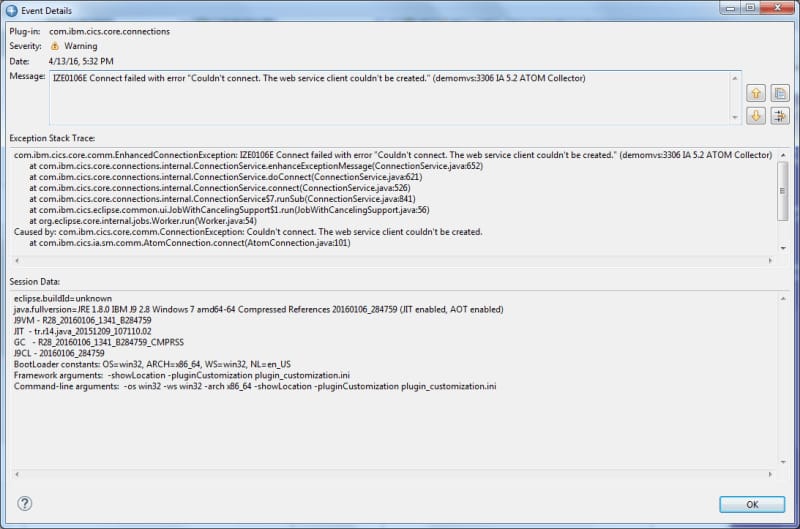Click the Session Data scroll-up arrow
This screenshot has width=800, height=529.
click(783, 298)
